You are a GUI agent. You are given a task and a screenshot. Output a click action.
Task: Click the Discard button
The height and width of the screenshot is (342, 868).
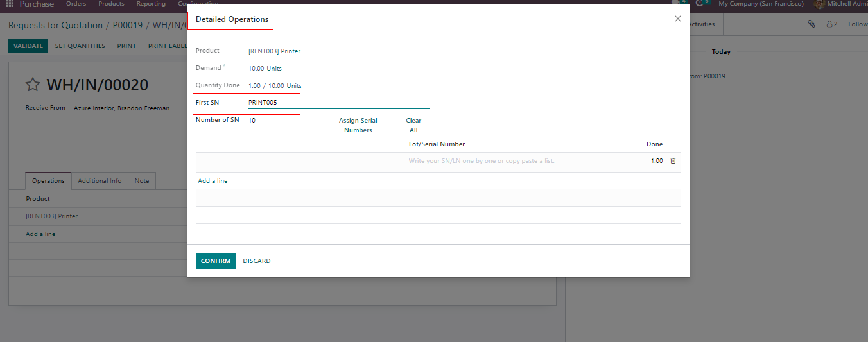pos(256,261)
